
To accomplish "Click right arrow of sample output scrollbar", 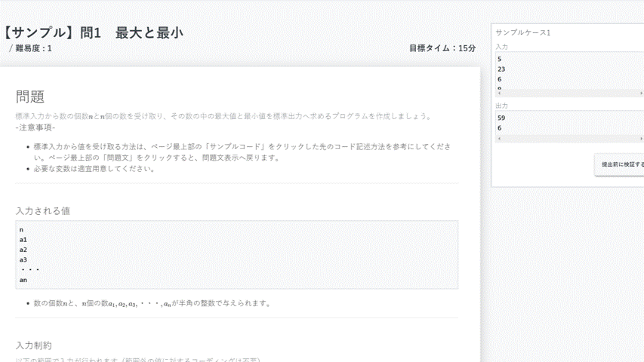I will pyautogui.click(x=640, y=139).
